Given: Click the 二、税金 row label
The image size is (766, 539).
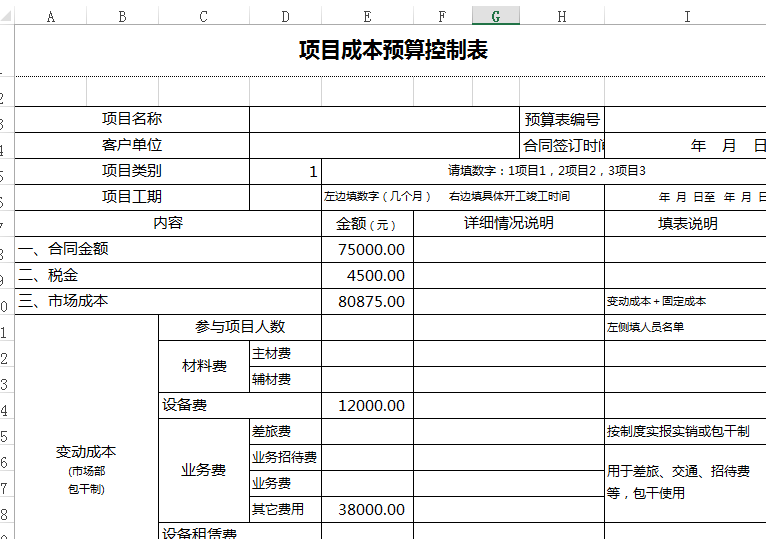Looking at the screenshot, I should [168, 275].
